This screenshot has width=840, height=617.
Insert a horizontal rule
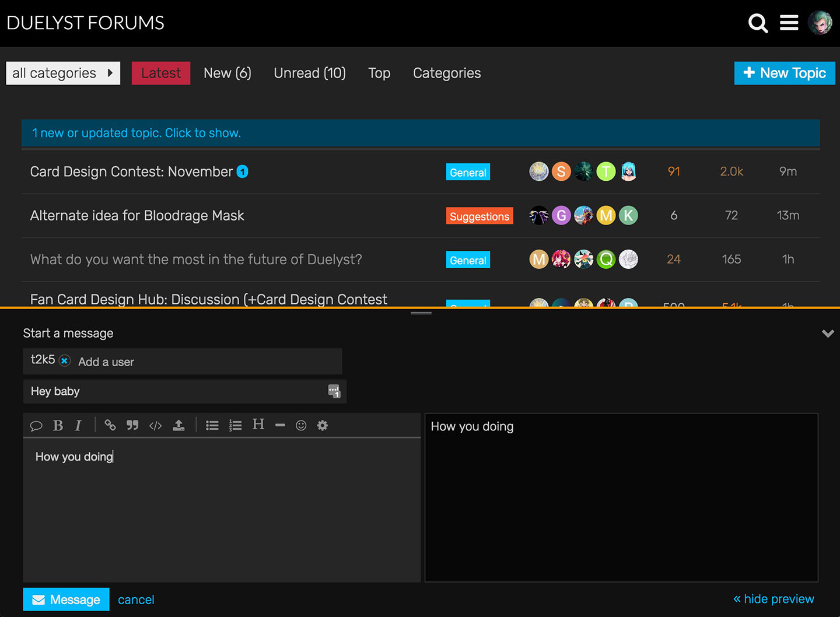(x=280, y=426)
